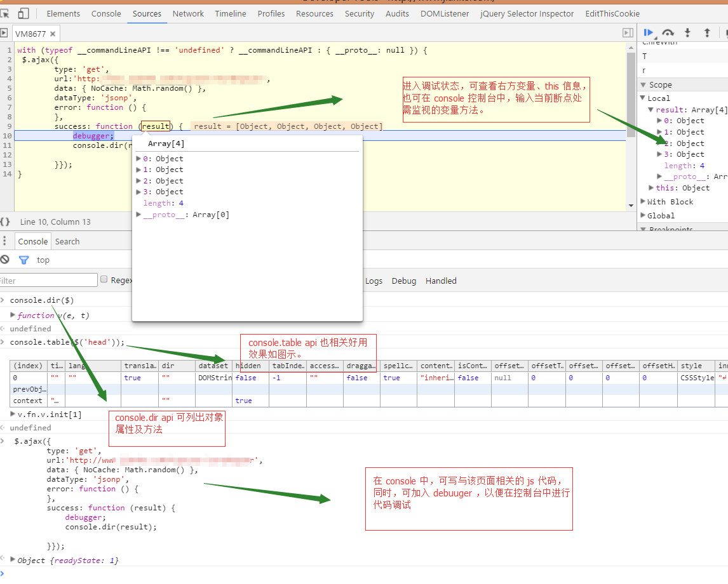Collapse the Local scope group
728x584 pixels.
click(643, 98)
